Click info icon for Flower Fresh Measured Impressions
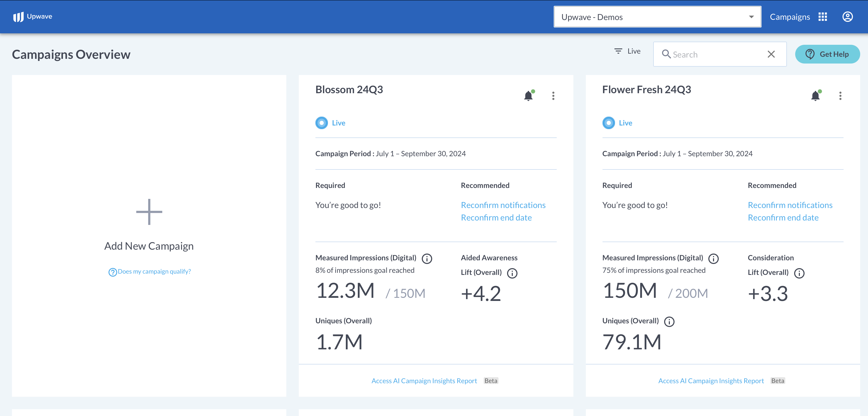Image resolution: width=868 pixels, height=416 pixels. tap(713, 259)
